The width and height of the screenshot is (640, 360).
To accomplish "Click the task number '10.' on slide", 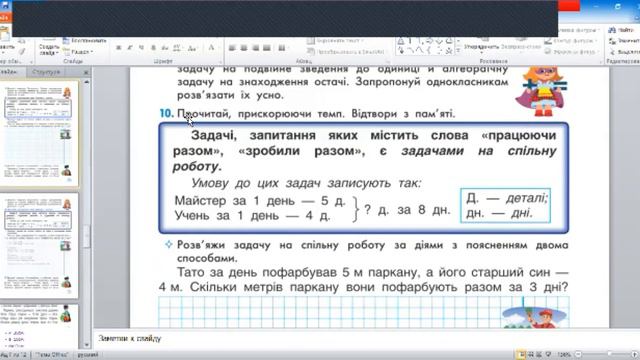I will 167,113.
